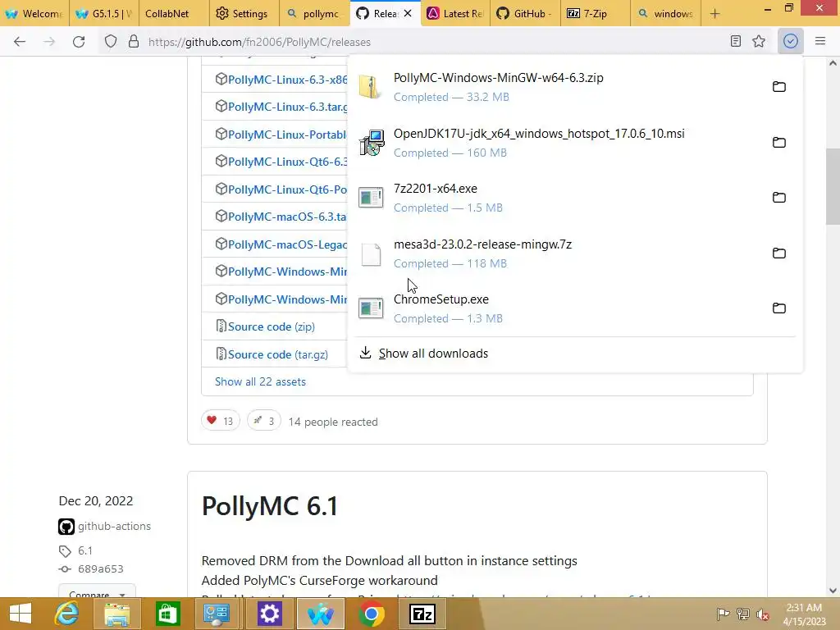The image size is (840, 630).
Task: Switch to the Welcome tab
Action: click(x=34, y=13)
